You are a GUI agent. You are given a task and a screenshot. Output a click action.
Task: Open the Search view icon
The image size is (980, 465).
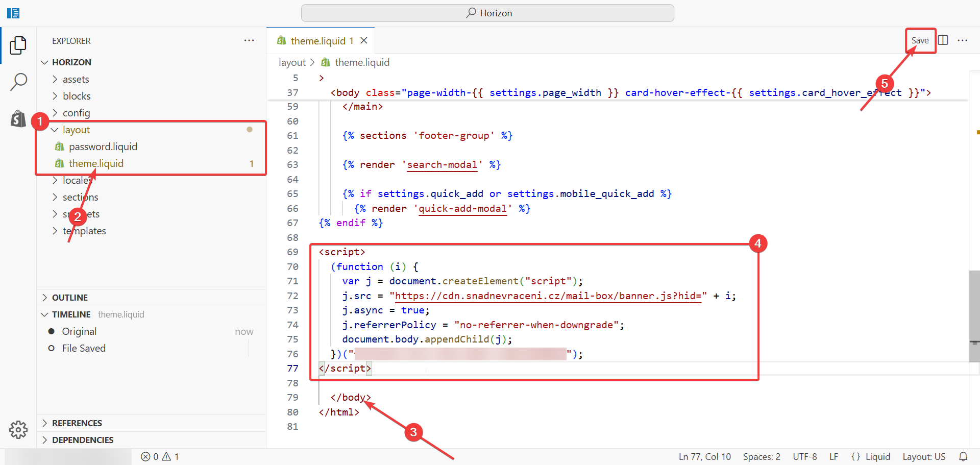tap(18, 82)
